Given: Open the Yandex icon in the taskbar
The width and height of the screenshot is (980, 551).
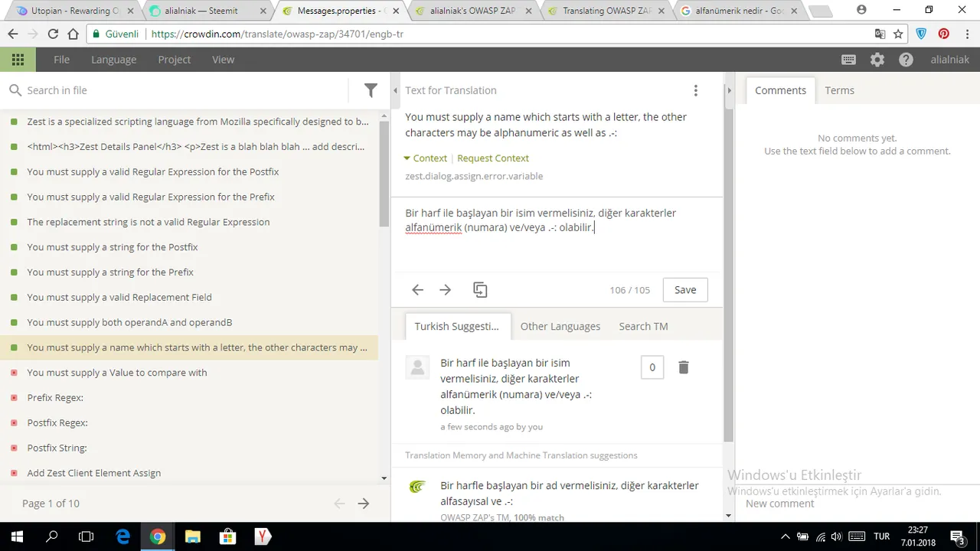Looking at the screenshot, I should pyautogui.click(x=263, y=536).
